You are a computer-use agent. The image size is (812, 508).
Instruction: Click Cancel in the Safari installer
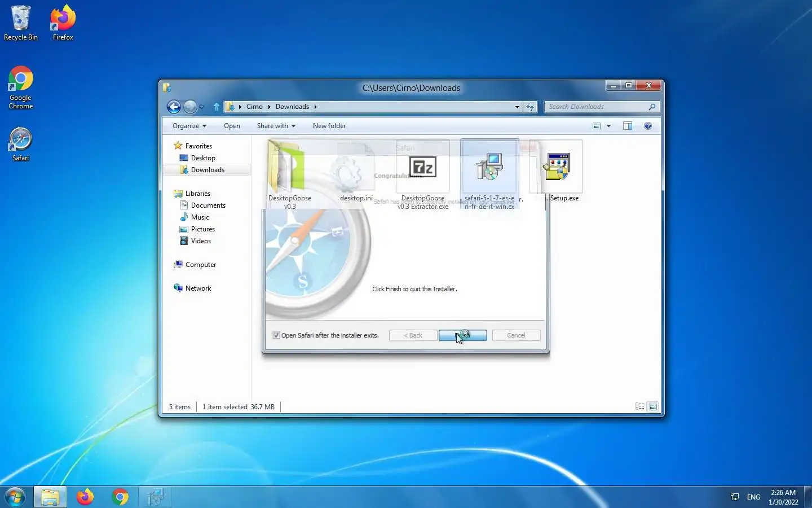coord(516,335)
